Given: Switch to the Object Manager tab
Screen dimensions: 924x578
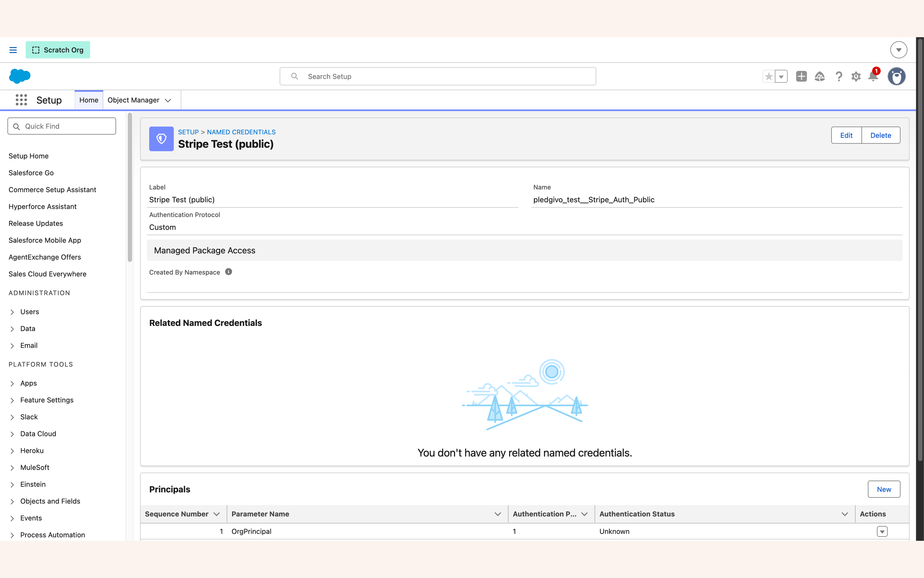Looking at the screenshot, I should (133, 100).
